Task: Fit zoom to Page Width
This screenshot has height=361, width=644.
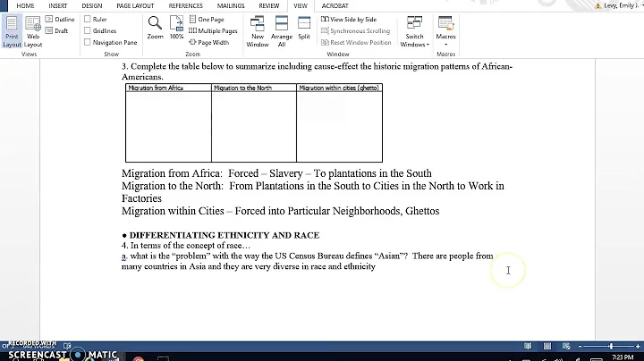Action: (209, 42)
